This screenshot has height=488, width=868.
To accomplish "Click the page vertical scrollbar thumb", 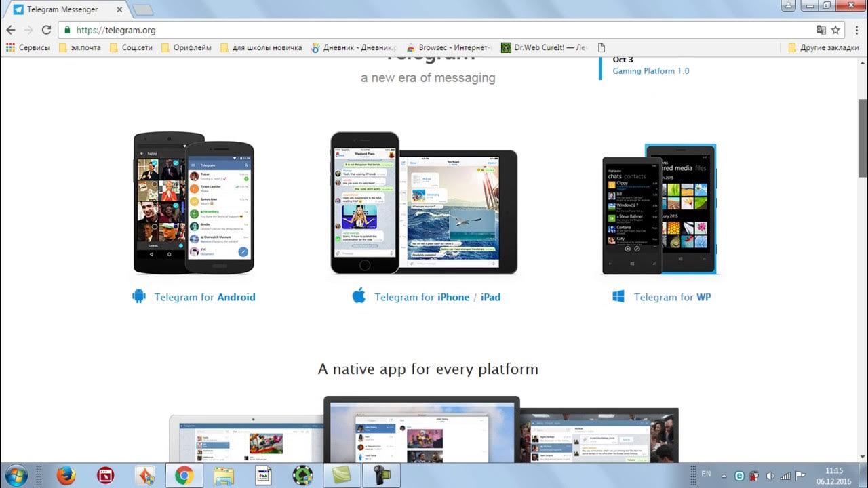I will tap(863, 137).
